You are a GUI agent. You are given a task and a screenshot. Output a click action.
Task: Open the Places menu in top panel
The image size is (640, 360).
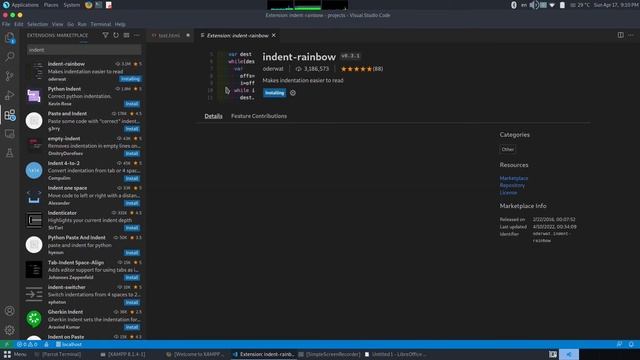(51, 5)
